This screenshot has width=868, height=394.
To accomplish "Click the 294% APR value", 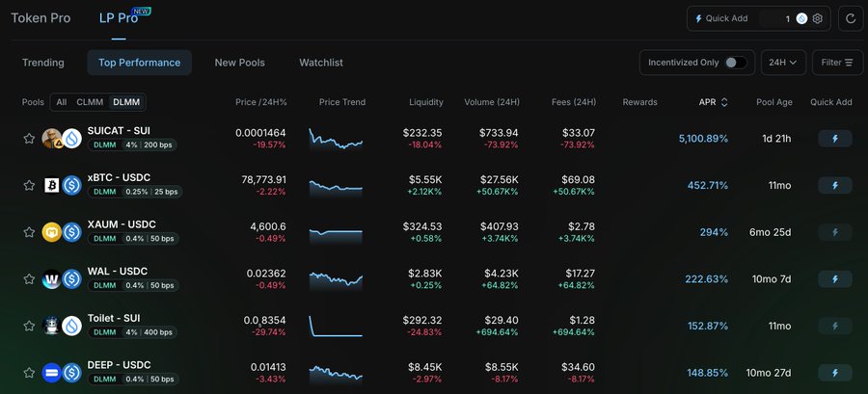I will click(x=714, y=232).
